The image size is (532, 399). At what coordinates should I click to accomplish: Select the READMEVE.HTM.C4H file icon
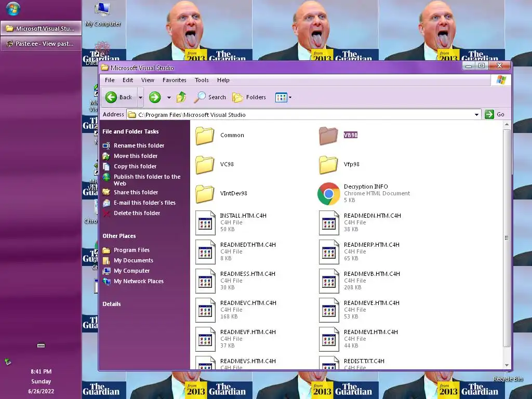[329, 311]
